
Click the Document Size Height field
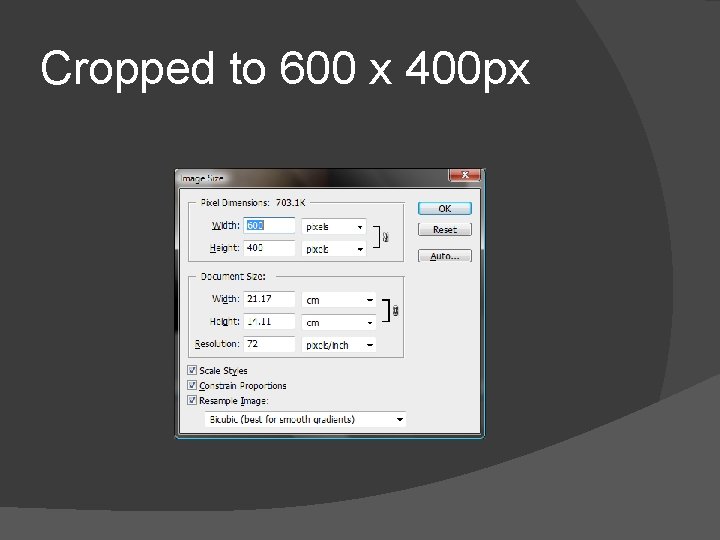[269, 321]
